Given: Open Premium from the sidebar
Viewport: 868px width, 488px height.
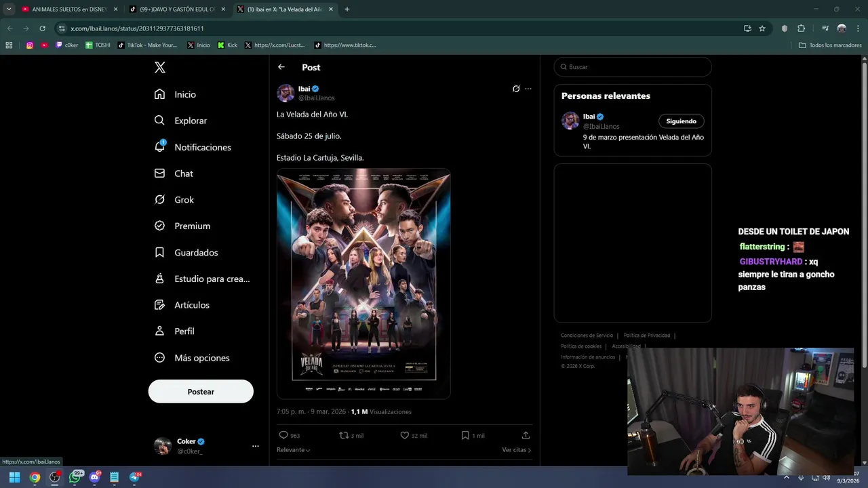Looking at the screenshot, I should pos(182,226).
